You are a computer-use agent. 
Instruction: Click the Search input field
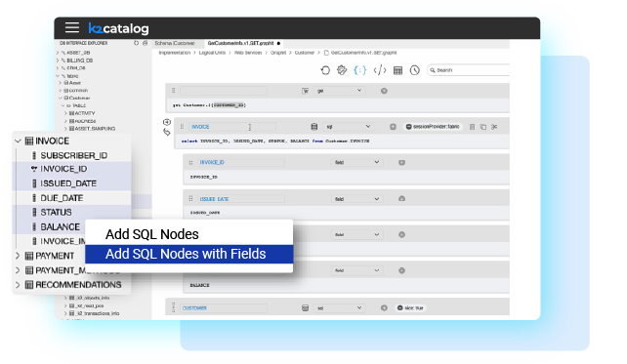[x=469, y=70]
